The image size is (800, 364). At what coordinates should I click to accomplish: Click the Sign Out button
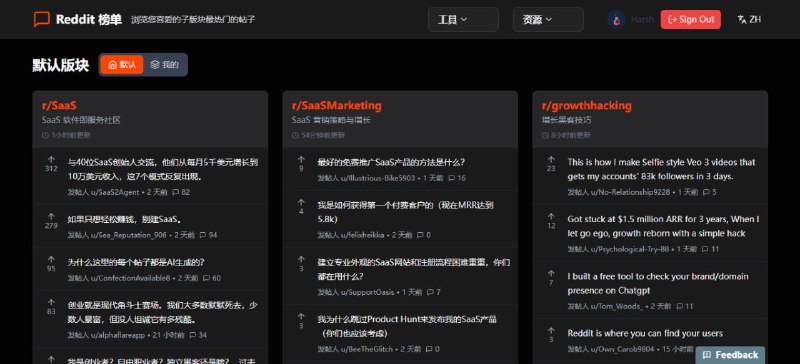690,19
